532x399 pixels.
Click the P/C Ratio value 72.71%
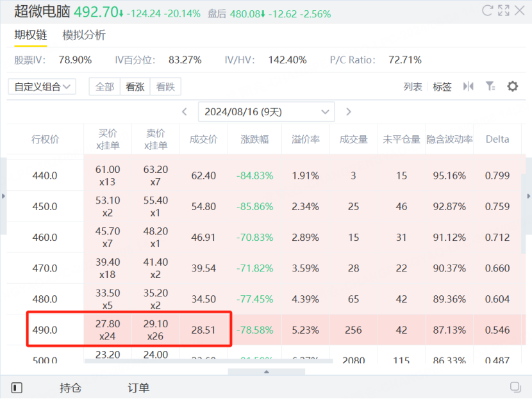405,60
